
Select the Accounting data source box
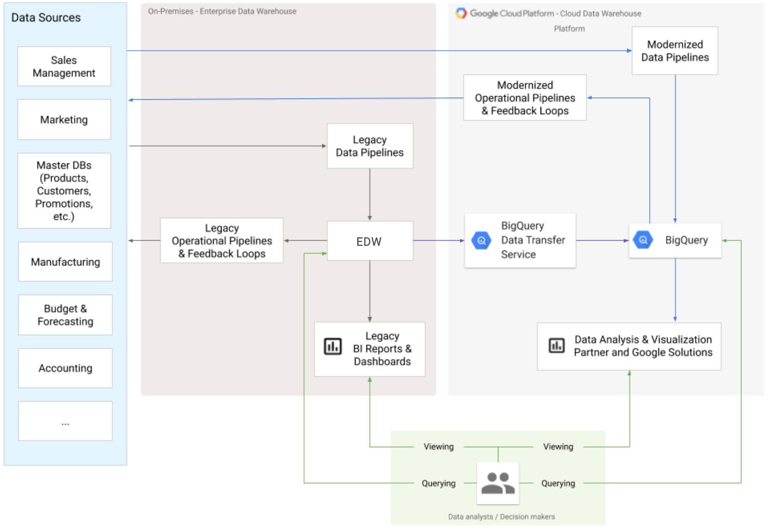tap(65, 368)
